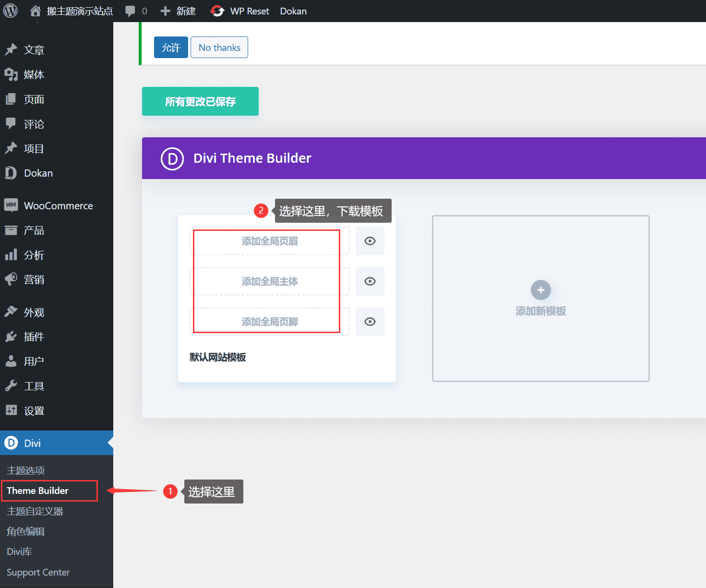Toggle visibility of the global footer (添加全局页脚)

point(370,322)
